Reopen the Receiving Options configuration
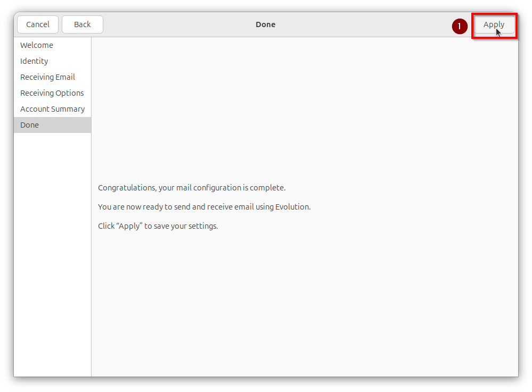The image size is (532, 392). click(x=52, y=93)
